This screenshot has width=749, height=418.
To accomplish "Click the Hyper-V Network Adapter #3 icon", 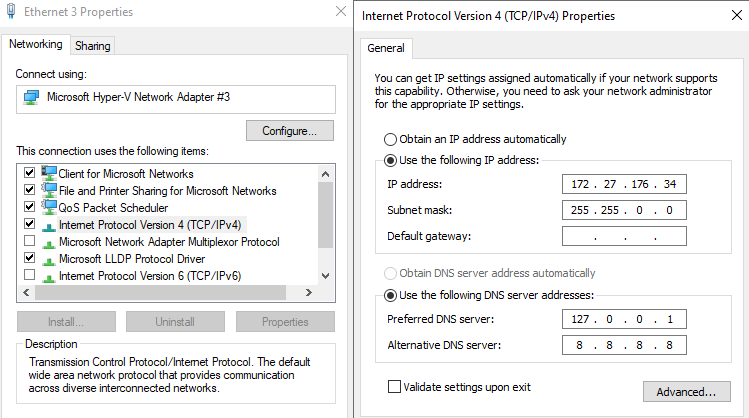I will 32,98.
